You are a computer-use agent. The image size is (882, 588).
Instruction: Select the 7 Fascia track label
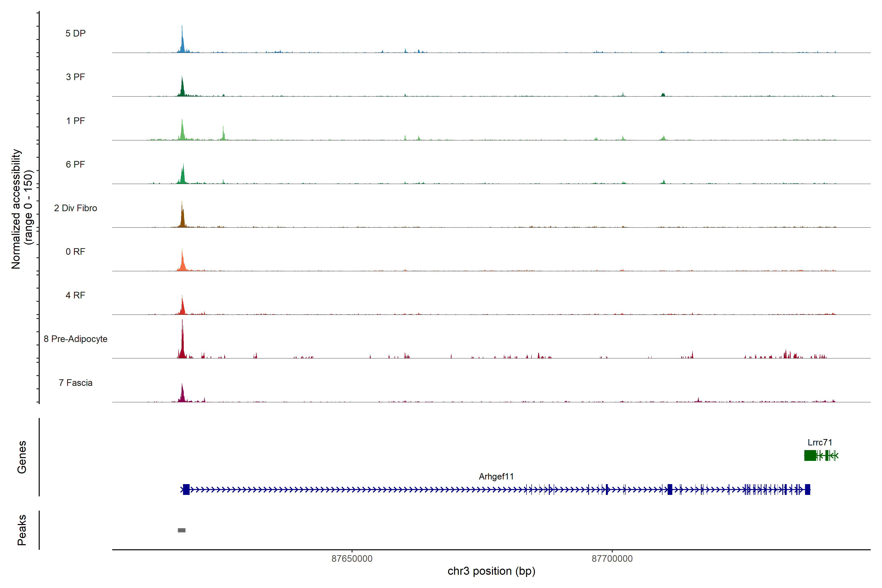(75, 382)
